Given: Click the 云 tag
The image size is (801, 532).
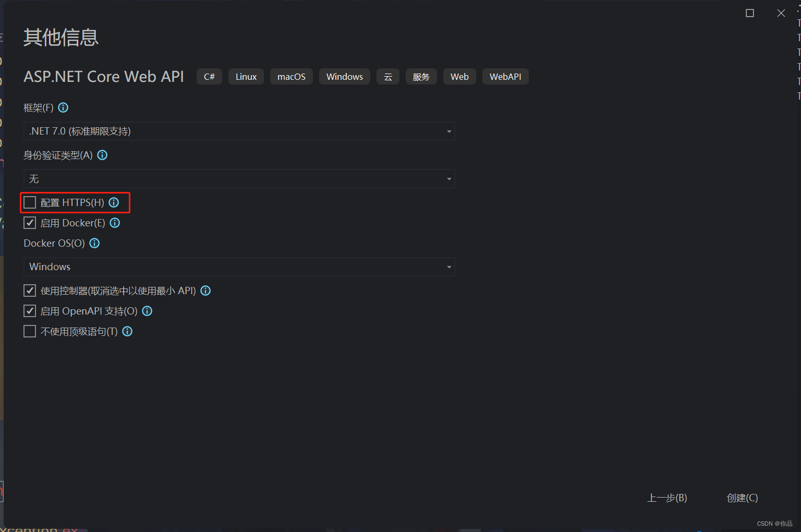Looking at the screenshot, I should point(388,77).
